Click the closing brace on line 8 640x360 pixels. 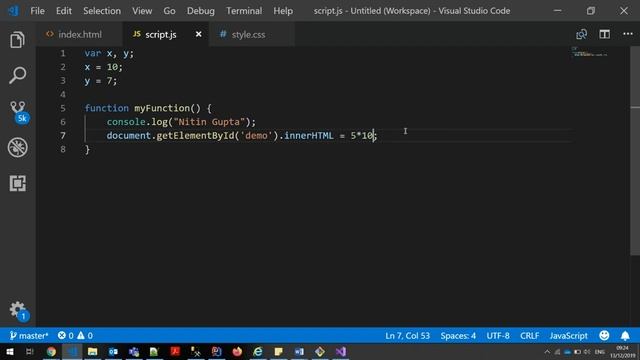pos(87,149)
